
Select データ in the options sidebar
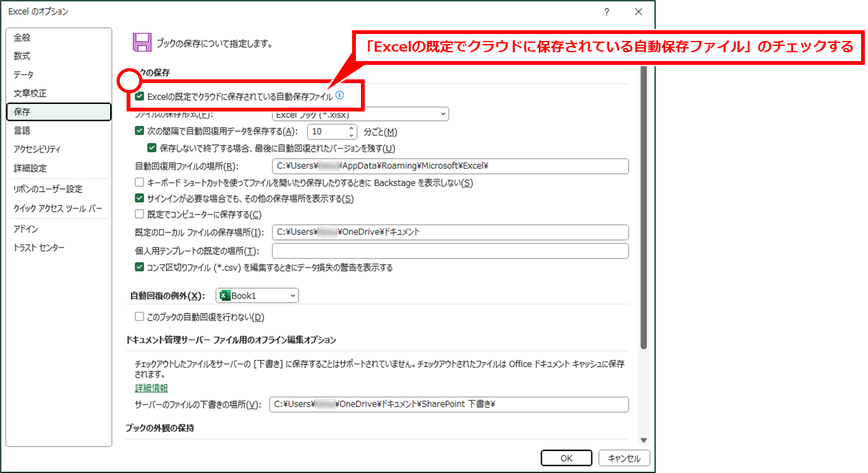tap(59, 75)
